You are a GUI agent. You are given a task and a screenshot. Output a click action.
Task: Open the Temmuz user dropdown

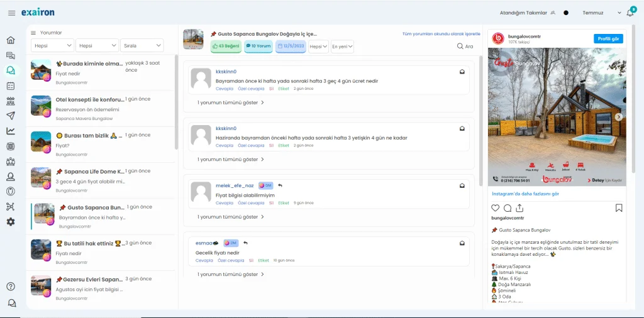tap(602, 13)
